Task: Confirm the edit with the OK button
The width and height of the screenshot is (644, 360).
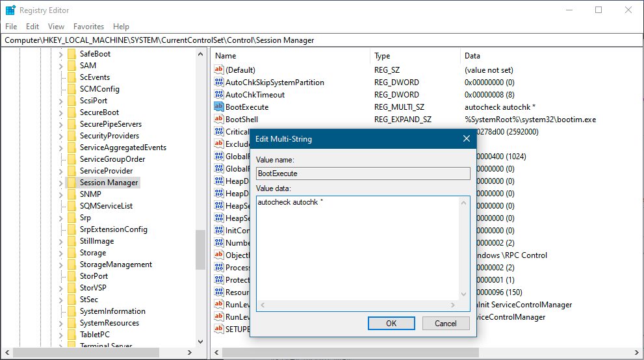Action: (x=391, y=323)
